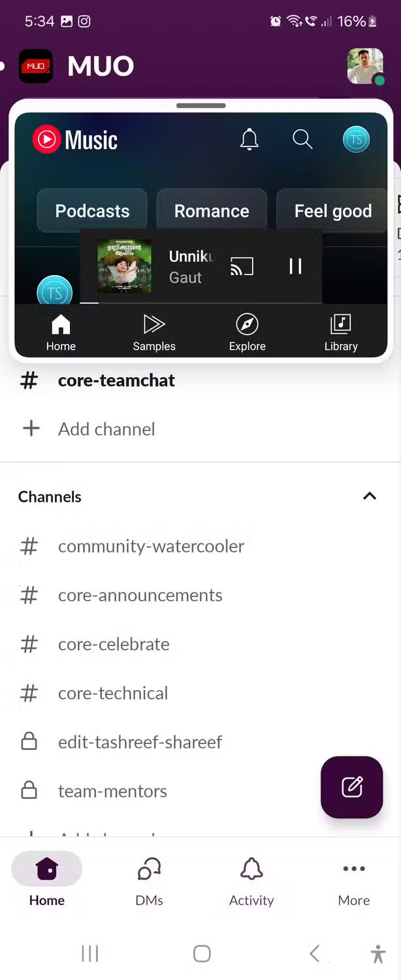Select the Podcasts filter chip
Viewport: 401px width, 980px height.
(92, 211)
